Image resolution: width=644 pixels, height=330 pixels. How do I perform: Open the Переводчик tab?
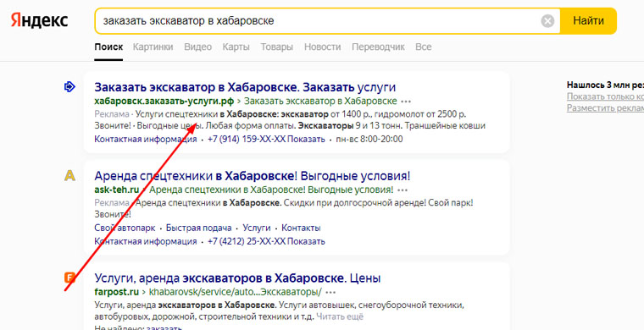(378, 47)
